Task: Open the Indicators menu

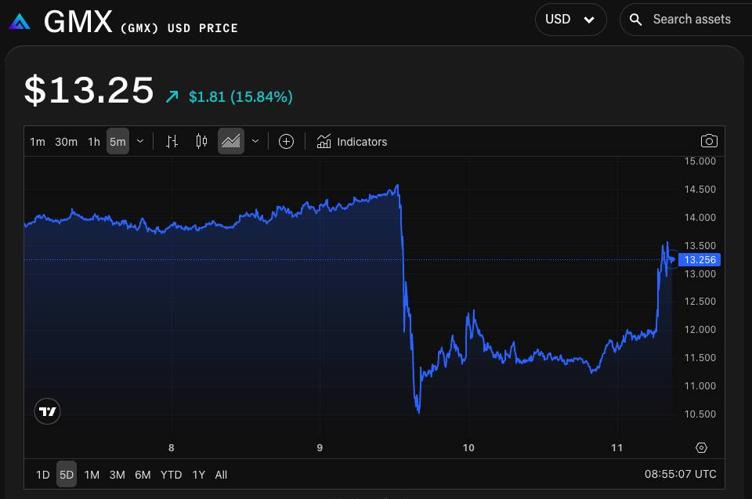Action: click(x=352, y=142)
